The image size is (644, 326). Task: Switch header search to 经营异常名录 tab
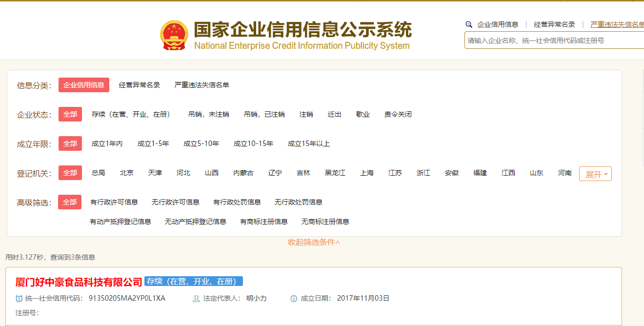coord(554,24)
